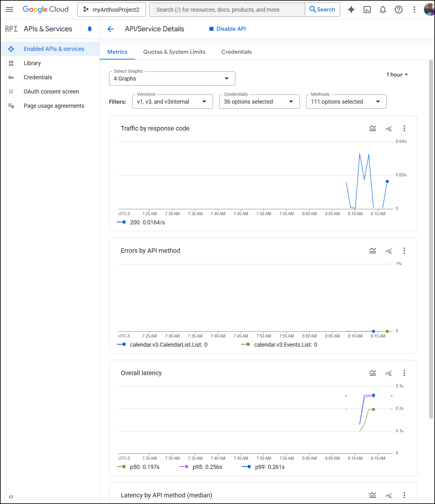The width and height of the screenshot is (435, 504).
Task: Open the Gemini AI sparkle icon
Action: click(351, 9)
